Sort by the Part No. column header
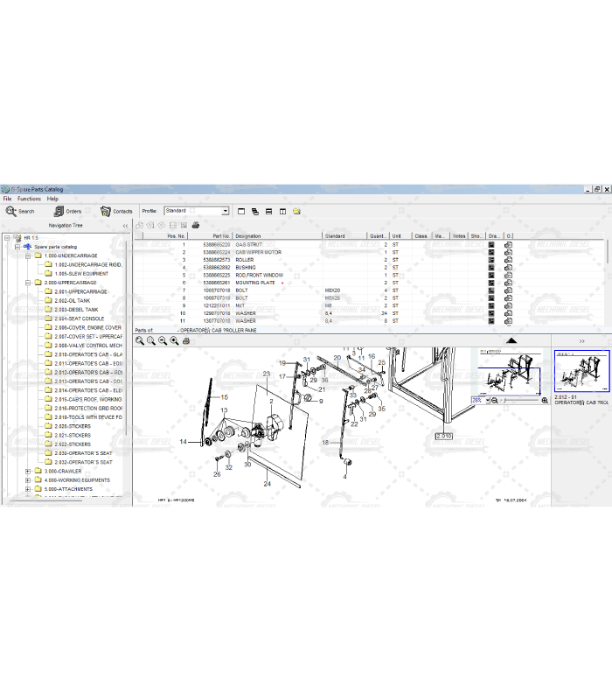 pos(215,235)
